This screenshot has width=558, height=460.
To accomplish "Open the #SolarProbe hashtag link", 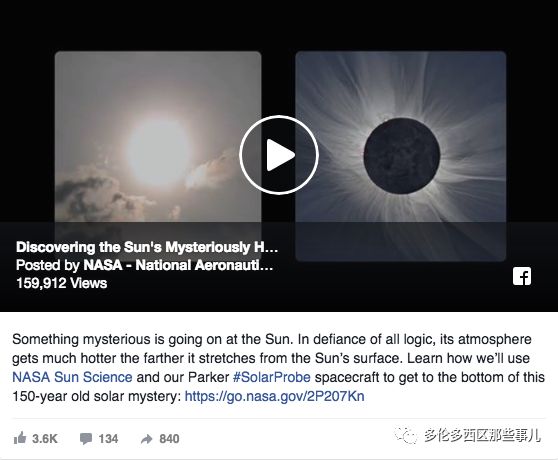I will click(x=272, y=377).
